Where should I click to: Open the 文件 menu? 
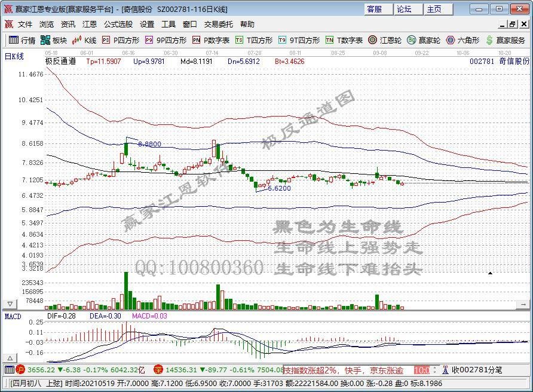click(25, 24)
